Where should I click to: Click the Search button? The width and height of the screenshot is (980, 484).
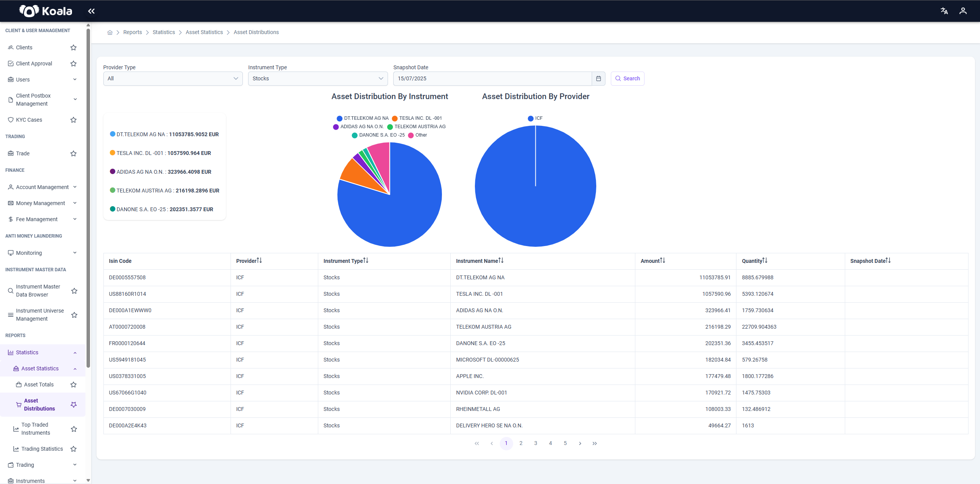pos(627,78)
